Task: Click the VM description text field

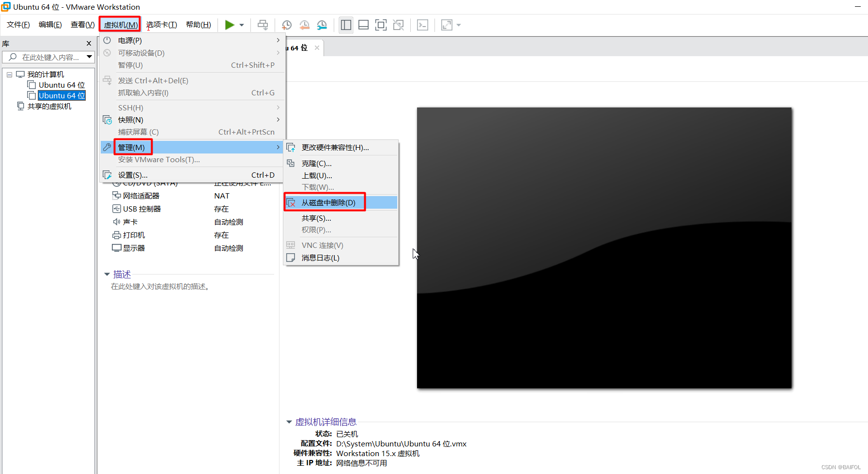Action: click(x=160, y=287)
